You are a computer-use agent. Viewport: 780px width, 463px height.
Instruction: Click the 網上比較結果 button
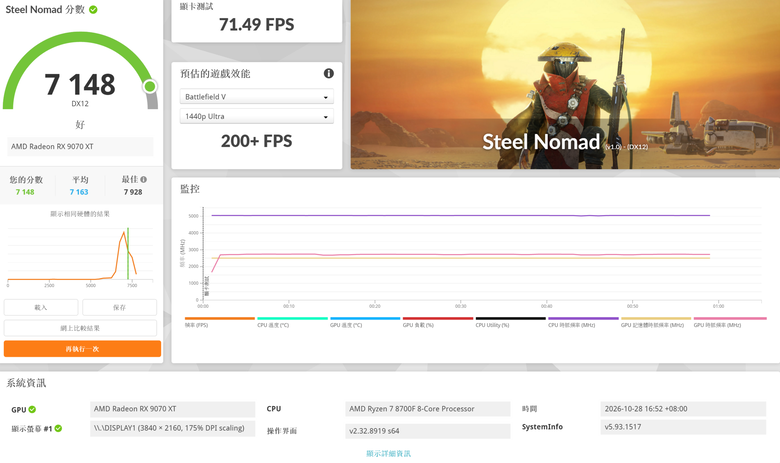(80, 328)
